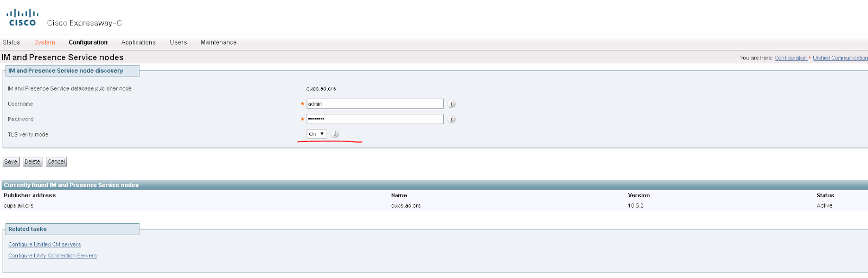Click the Cisco logo

22,17
